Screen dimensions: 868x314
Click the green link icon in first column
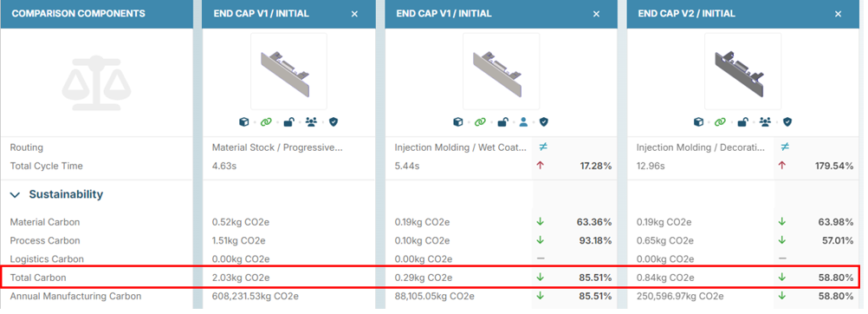click(x=266, y=122)
